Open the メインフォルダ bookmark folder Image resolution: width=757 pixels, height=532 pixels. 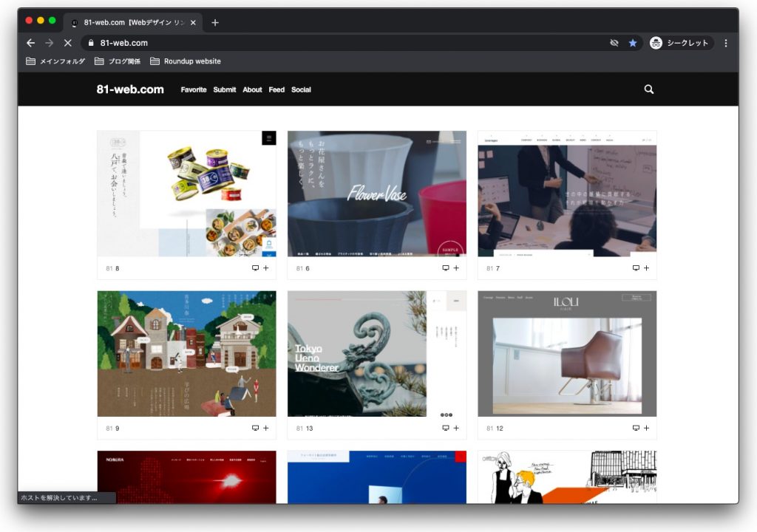coord(55,61)
